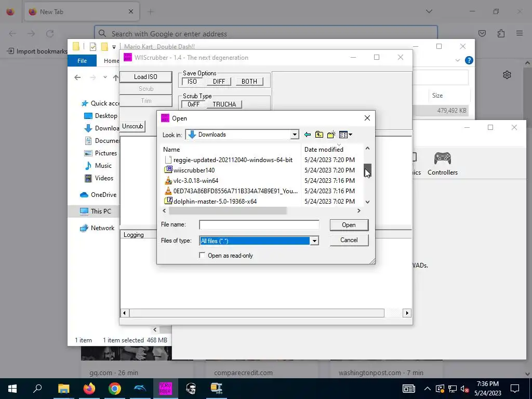
Task: Click the file list scroll-left arrow
Action: point(165,211)
